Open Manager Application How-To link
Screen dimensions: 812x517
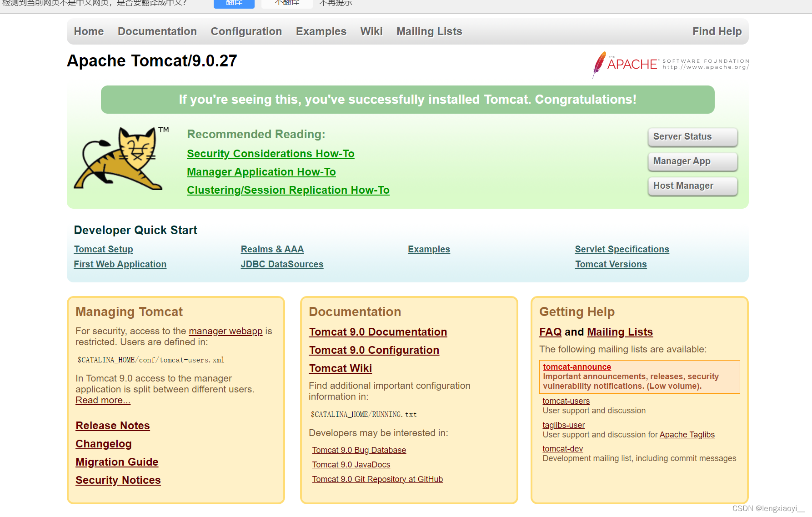click(x=261, y=172)
